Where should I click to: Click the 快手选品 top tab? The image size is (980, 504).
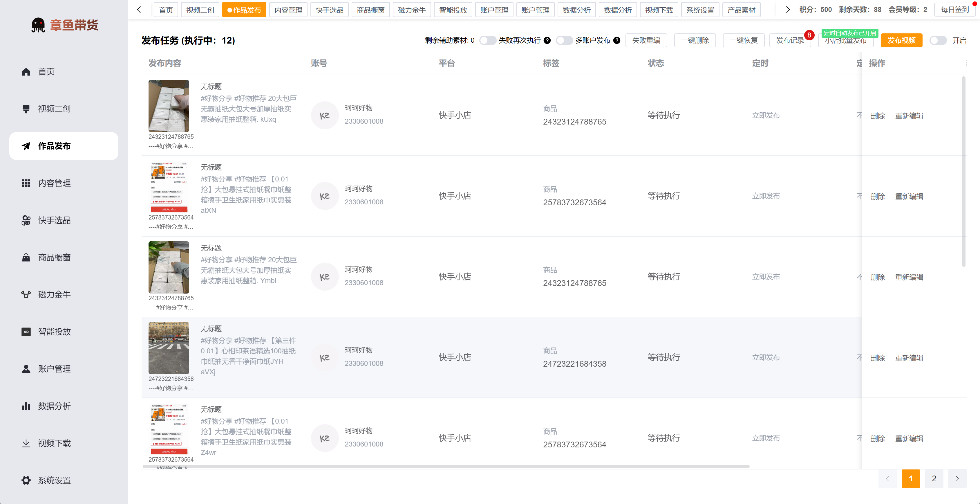[x=330, y=10]
